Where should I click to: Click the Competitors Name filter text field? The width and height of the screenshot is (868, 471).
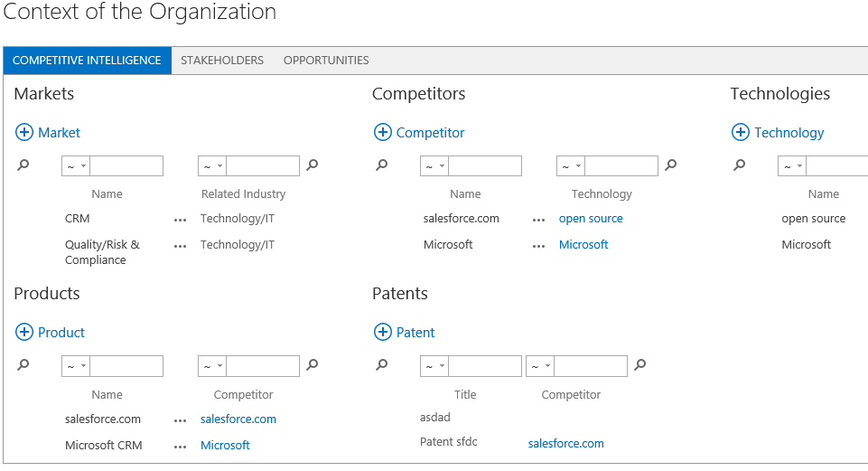(485, 165)
